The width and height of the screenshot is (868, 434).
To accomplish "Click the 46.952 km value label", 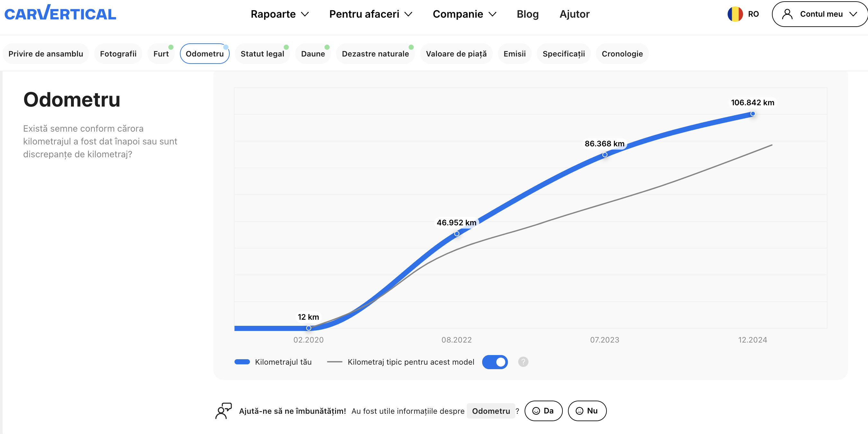I will (456, 222).
